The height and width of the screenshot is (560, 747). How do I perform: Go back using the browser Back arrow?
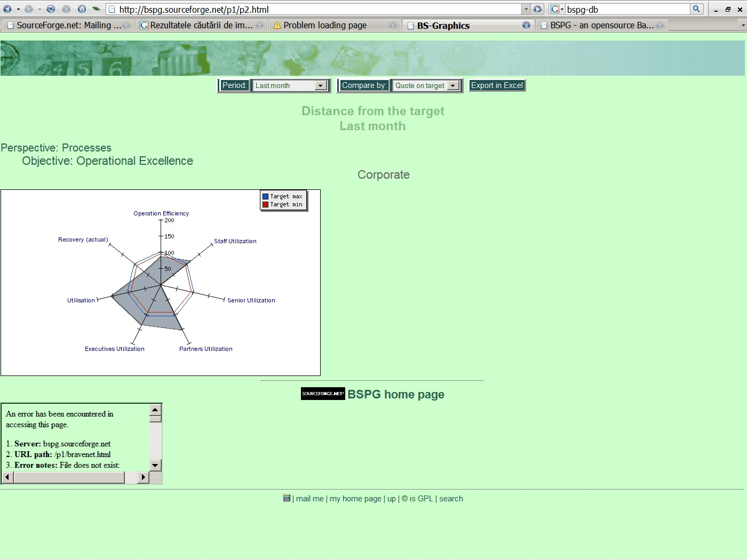[7, 9]
